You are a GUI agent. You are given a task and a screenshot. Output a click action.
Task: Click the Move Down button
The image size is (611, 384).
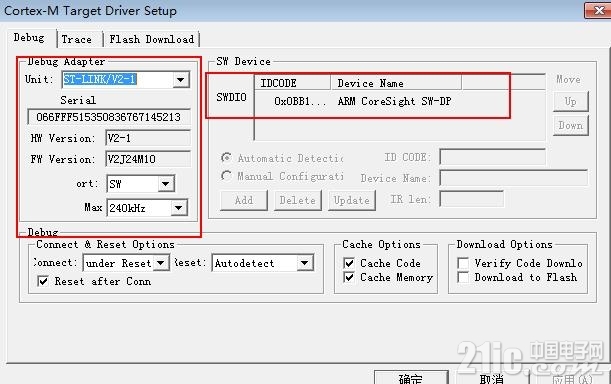[570, 125]
